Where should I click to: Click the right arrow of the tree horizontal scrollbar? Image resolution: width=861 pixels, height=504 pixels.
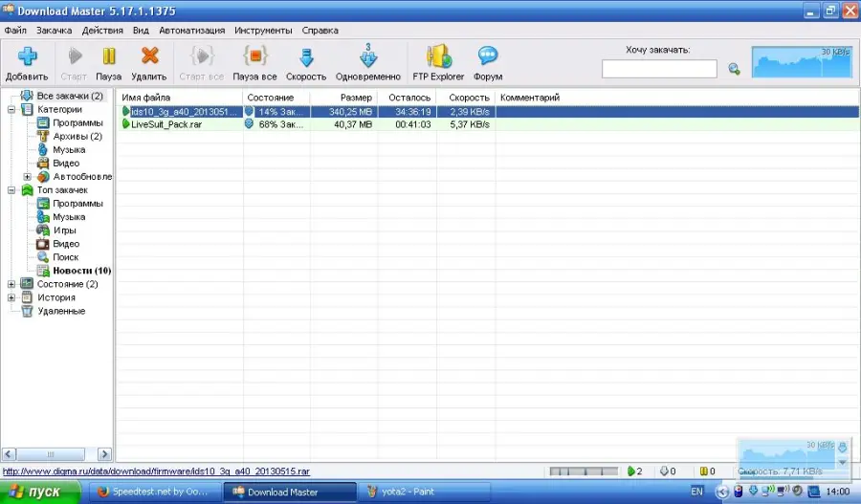(104, 454)
